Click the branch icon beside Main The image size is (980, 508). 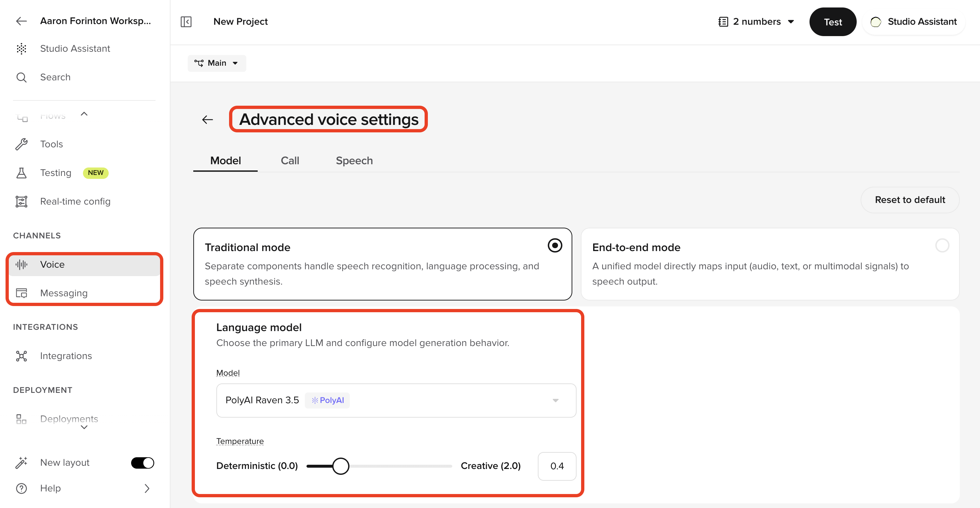coord(198,63)
